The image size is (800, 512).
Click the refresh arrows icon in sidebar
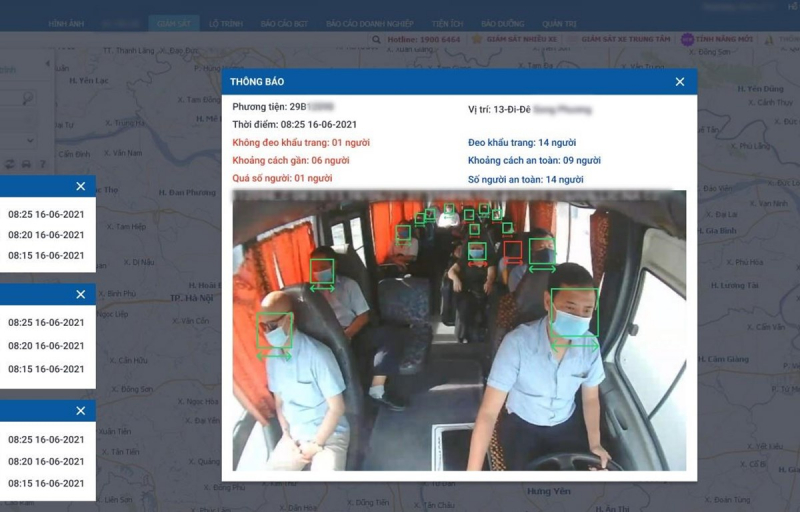(9, 164)
